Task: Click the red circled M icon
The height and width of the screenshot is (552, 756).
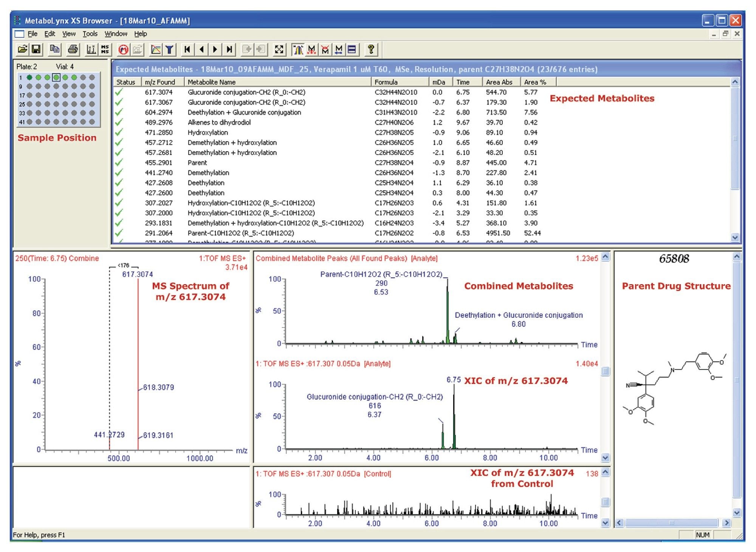Action: pyautogui.click(x=123, y=49)
